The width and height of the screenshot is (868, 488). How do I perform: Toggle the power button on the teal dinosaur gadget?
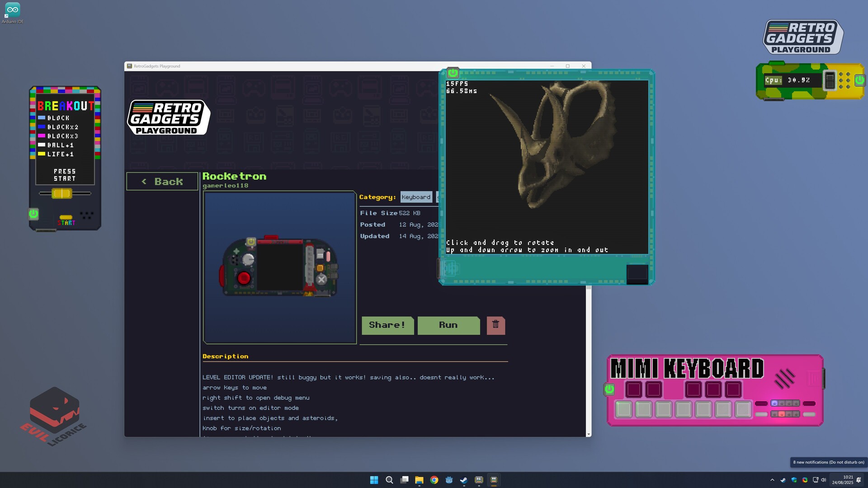(452, 72)
